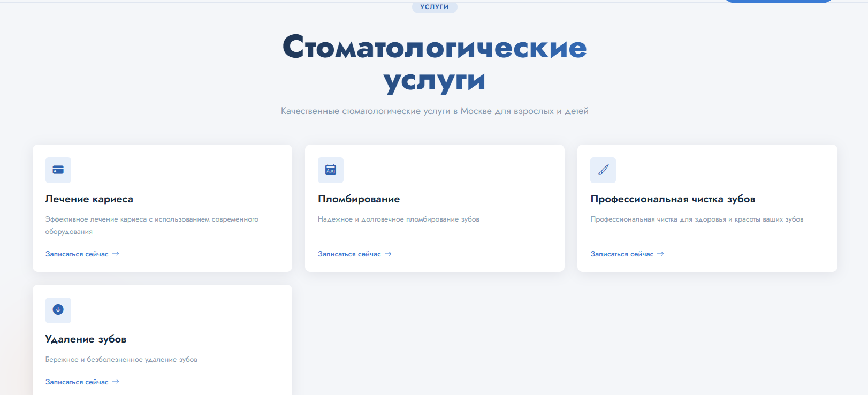Select the Пломбирование card heading
868x395 pixels.
(x=359, y=199)
